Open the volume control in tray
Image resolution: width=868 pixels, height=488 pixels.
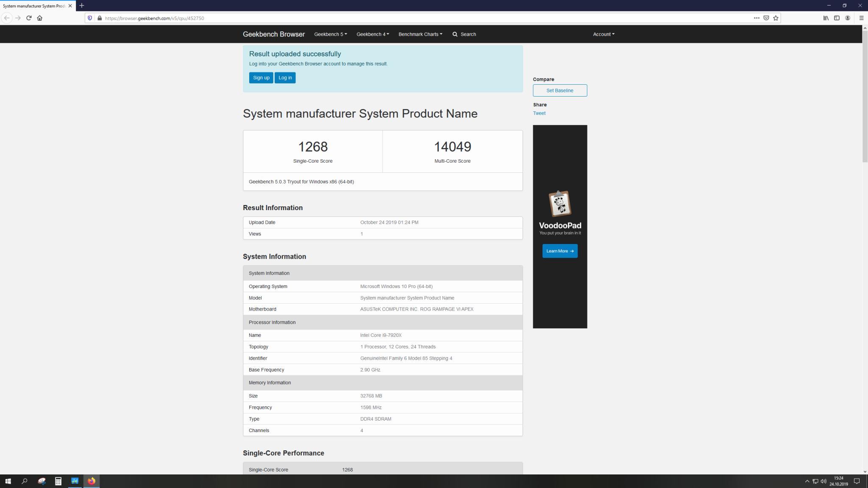pos(823,481)
